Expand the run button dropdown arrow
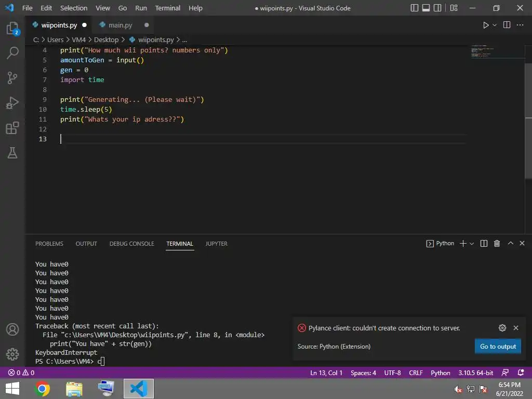This screenshot has width=532, height=399. [x=495, y=25]
